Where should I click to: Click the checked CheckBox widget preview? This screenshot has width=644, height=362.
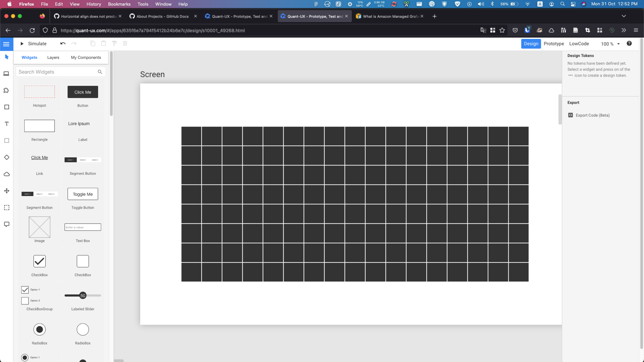(39, 261)
